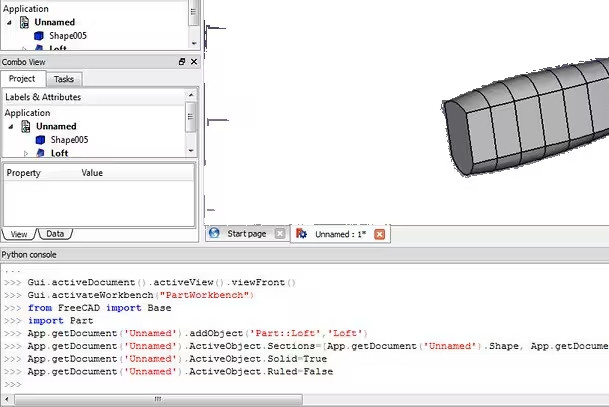
Task: Close the Unnamed : 1* document tab
Action: pyautogui.click(x=379, y=234)
